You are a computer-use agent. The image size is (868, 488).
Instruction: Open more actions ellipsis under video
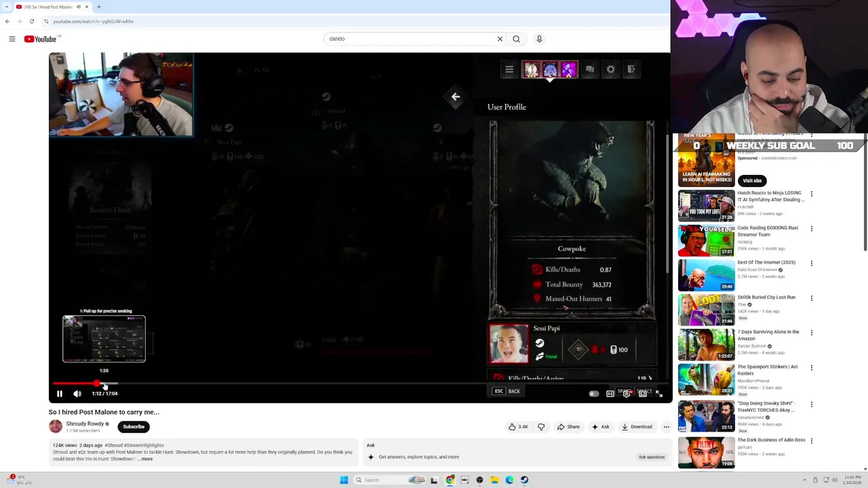point(666,427)
